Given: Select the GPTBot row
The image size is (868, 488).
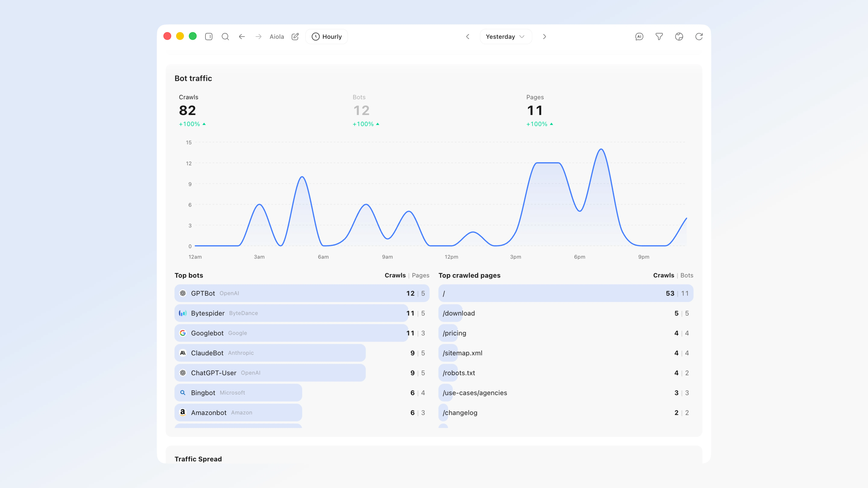Looking at the screenshot, I should pos(302,293).
